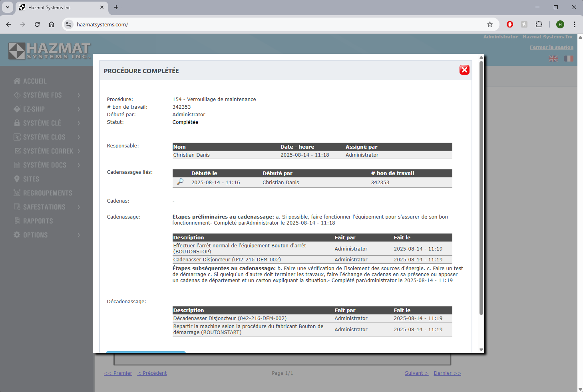Click the Dernier pagination link
583x392 pixels.
coord(447,373)
